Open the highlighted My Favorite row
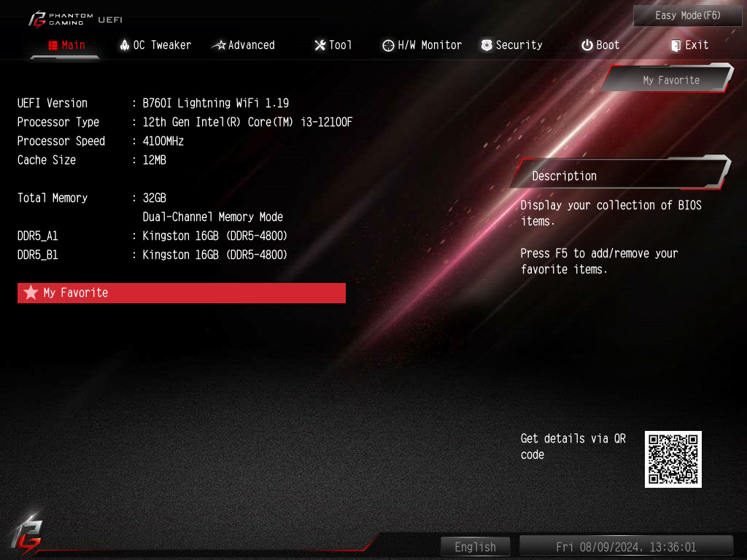The width and height of the screenshot is (747, 560). click(x=182, y=293)
